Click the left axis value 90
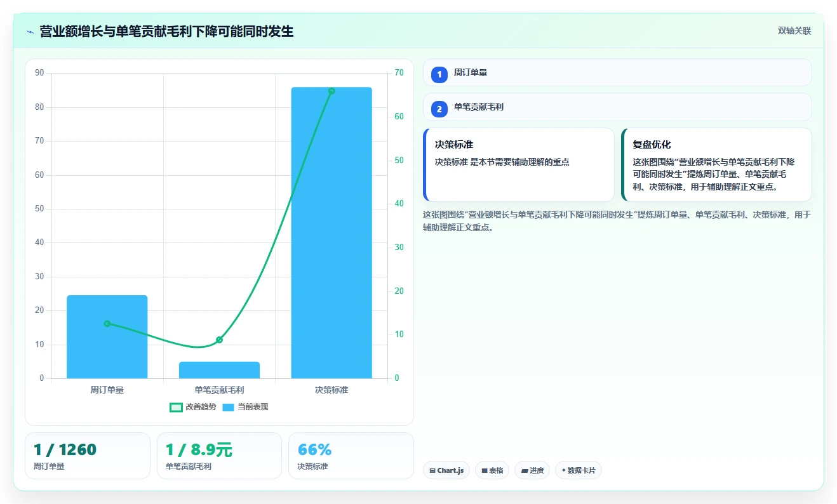Image resolution: width=837 pixels, height=504 pixels. pos(39,73)
